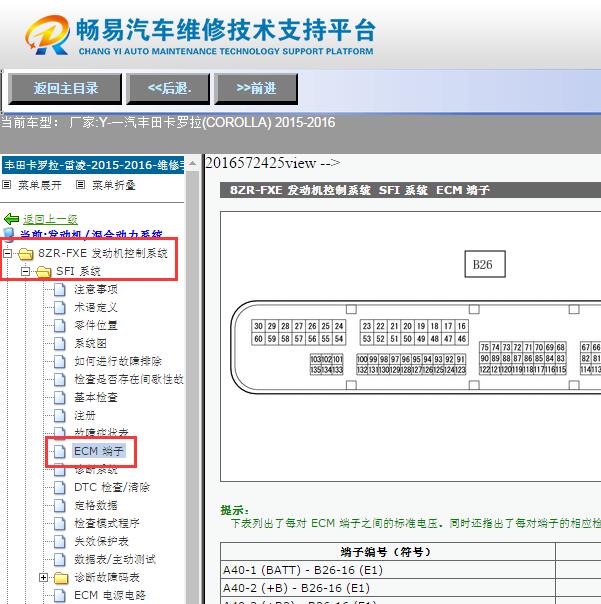This screenshot has height=604, width=601.
Task: Click the document icon beside 失效保护表
Action: (59, 541)
